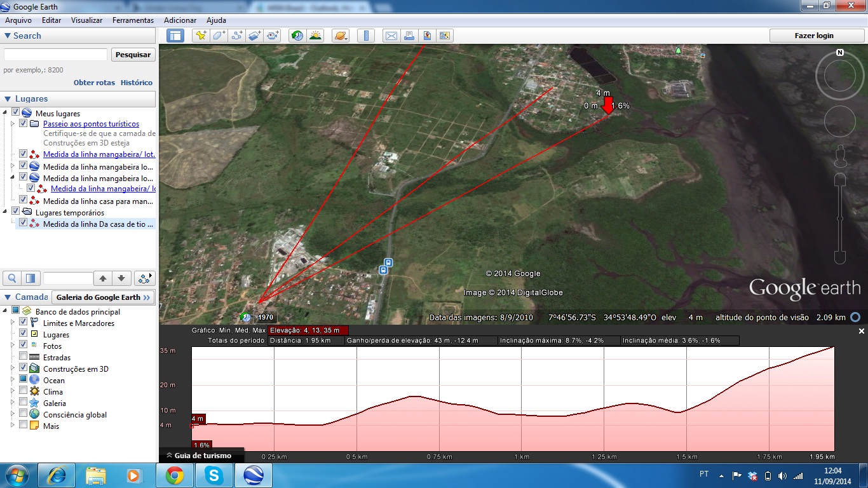Move selection down in Places list
Screen dimensions: 868x488
[121, 278]
